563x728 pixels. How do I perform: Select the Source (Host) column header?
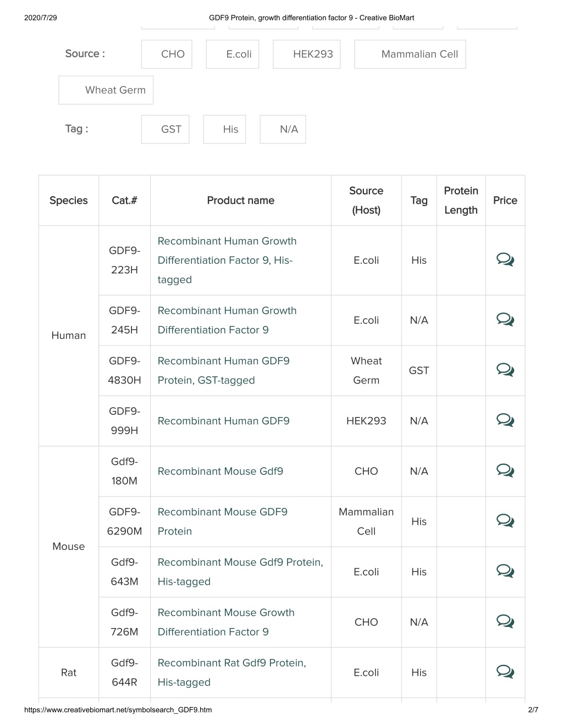click(x=366, y=201)
